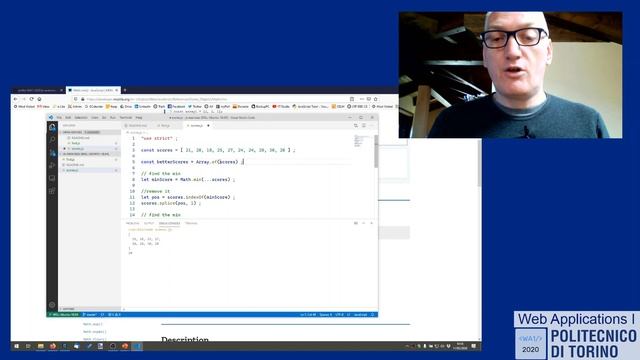Open Extensions view in VS Code activity bar
The height and width of the screenshot is (360, 640).
(52, 191)
